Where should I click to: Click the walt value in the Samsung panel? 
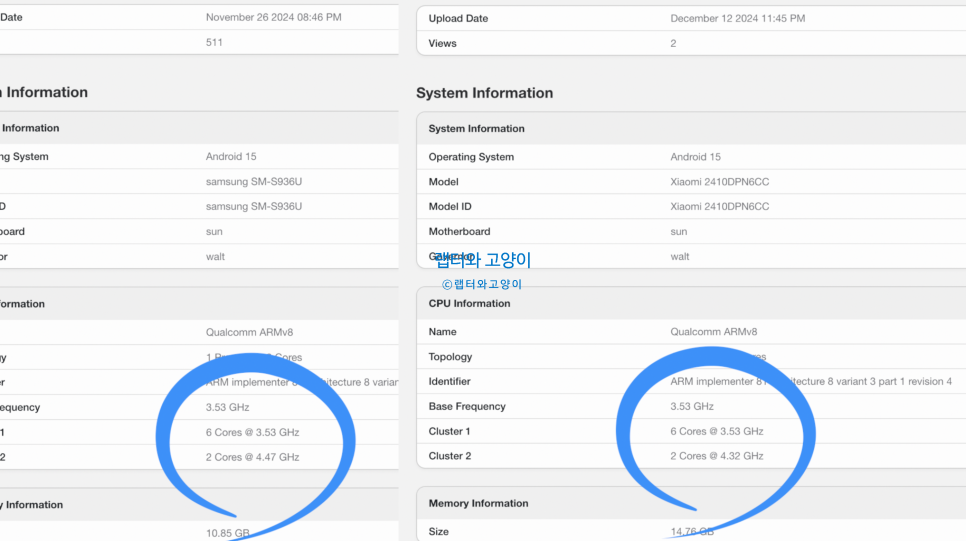click(x=215, y=256)
